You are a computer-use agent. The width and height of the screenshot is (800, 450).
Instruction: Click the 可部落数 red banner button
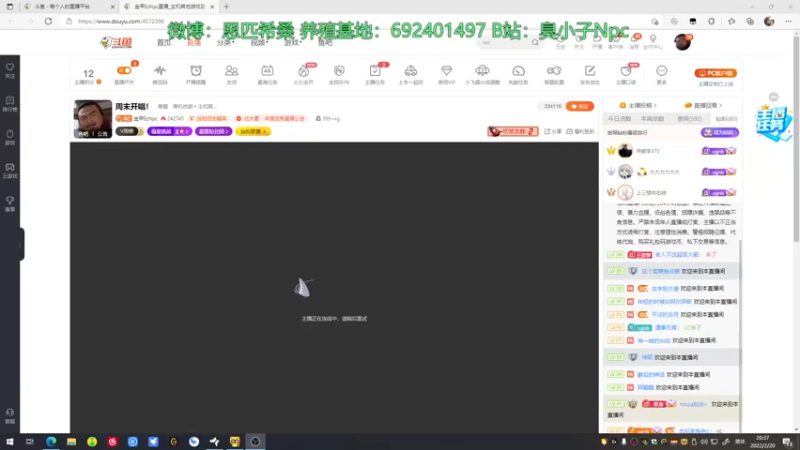(513, 131)
